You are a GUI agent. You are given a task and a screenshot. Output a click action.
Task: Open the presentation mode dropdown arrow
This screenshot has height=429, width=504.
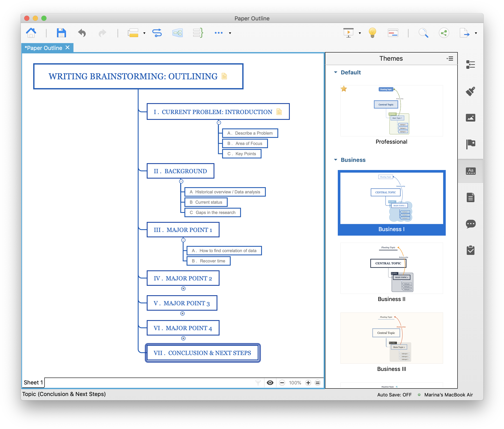[360, 33]
